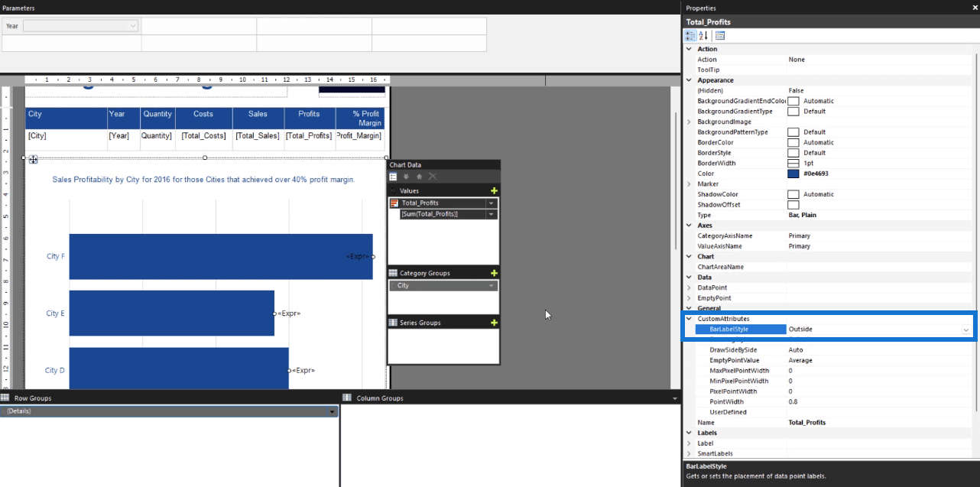Collapse the Appearance property category
Image resolution: width=980 pixels, height=487 pixels.
pos(690,80)
